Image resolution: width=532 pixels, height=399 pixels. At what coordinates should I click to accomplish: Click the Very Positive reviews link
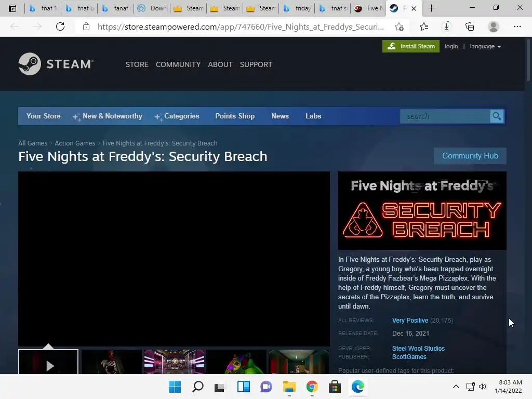pyautogui.click(x=410, y=320)
